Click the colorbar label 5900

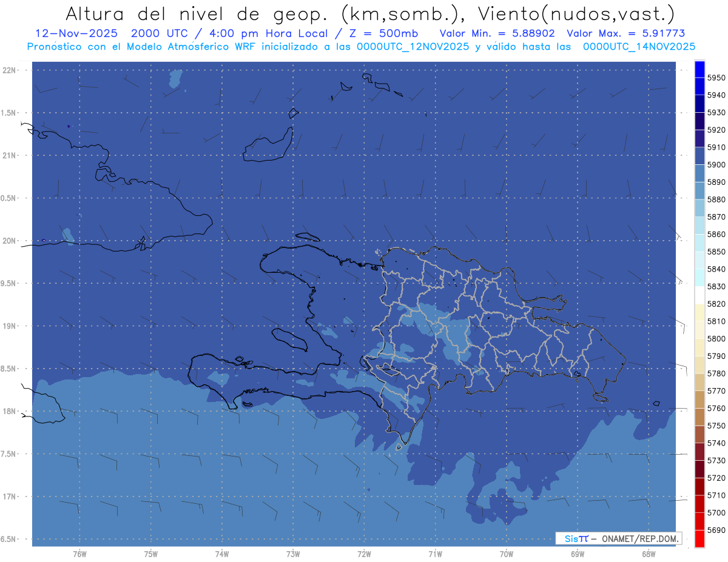[716, 164]
